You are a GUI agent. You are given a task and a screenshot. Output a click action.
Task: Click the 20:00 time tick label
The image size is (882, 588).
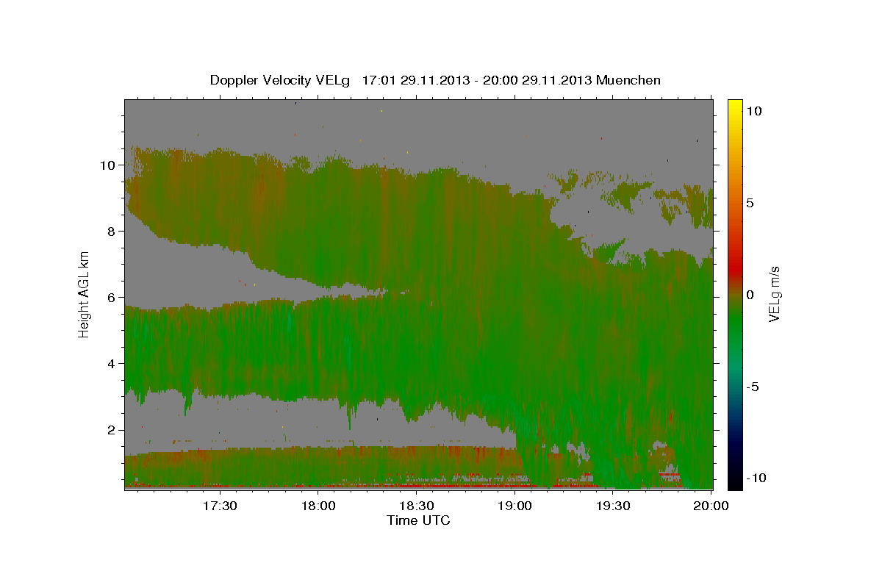[711, 506]
